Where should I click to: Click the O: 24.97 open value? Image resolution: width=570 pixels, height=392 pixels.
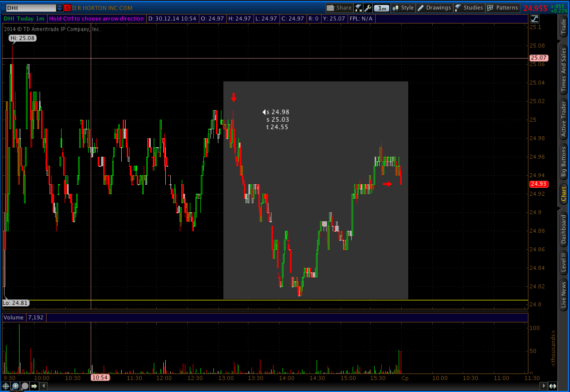tap(212, 19)
